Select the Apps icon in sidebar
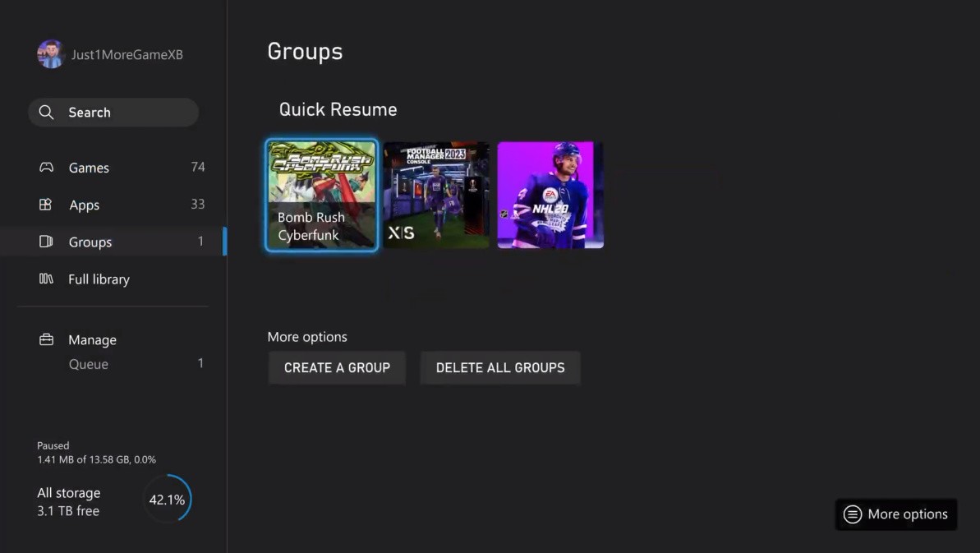The image size is (980, 553). [x=46, y=205]
